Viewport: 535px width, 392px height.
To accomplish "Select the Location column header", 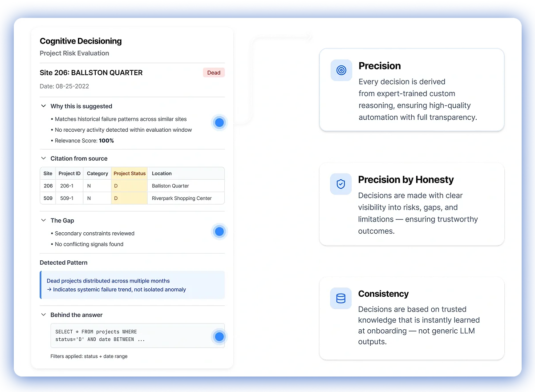I will click(186, 174).
